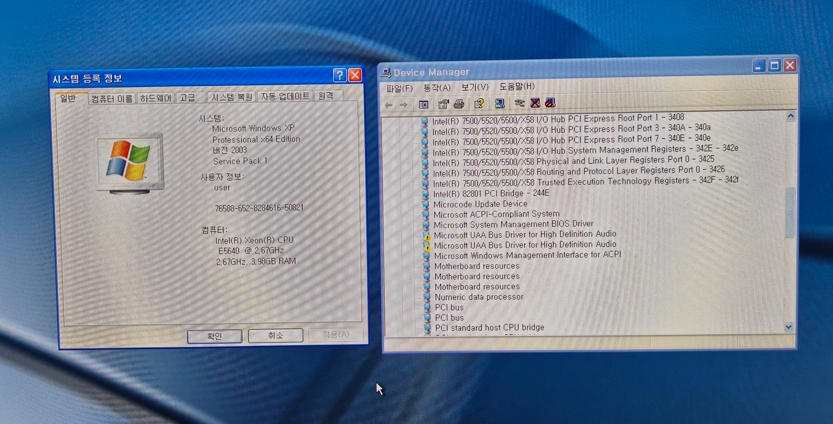Open the 도움말(H) menu in Device Manager

pyautogui.click(x=516, y=86)
